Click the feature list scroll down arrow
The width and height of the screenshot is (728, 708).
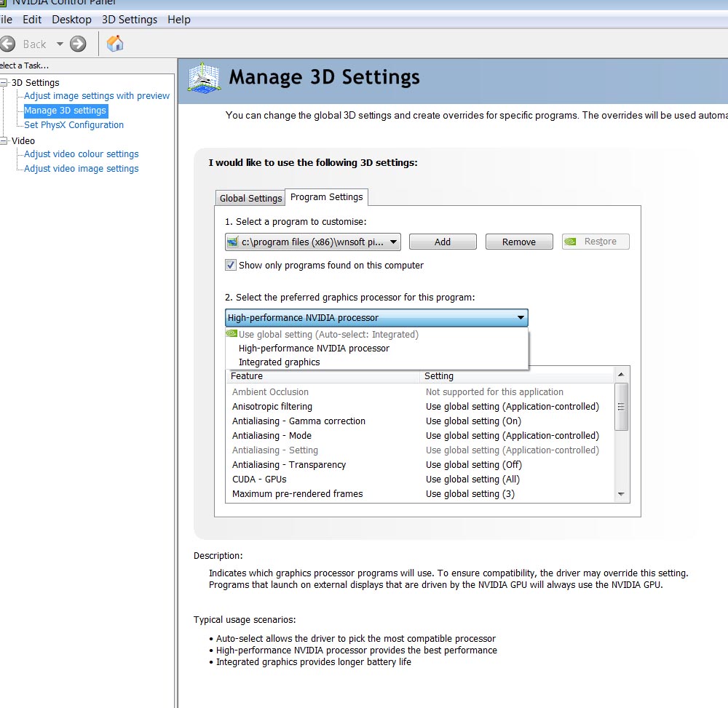[621, 495]
